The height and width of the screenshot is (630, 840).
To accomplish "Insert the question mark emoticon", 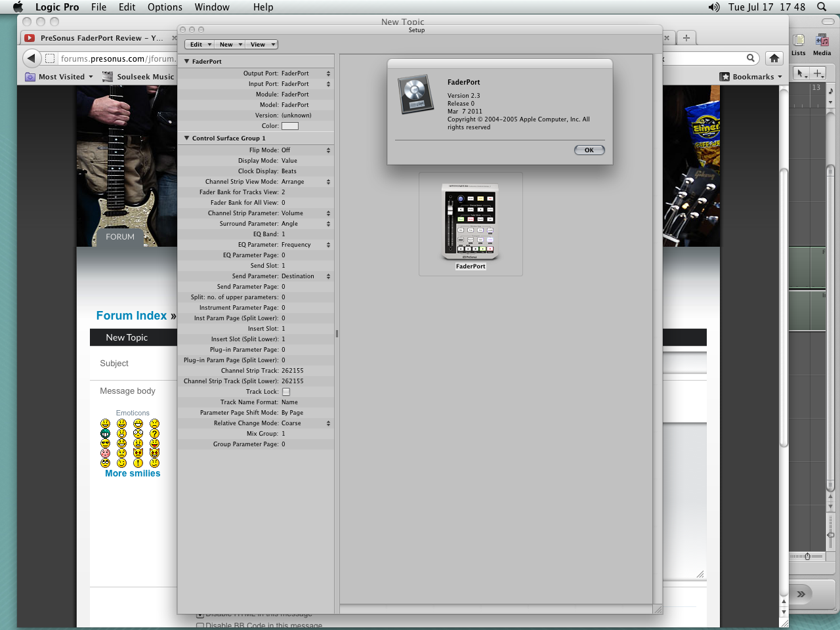I will point(154,433).
